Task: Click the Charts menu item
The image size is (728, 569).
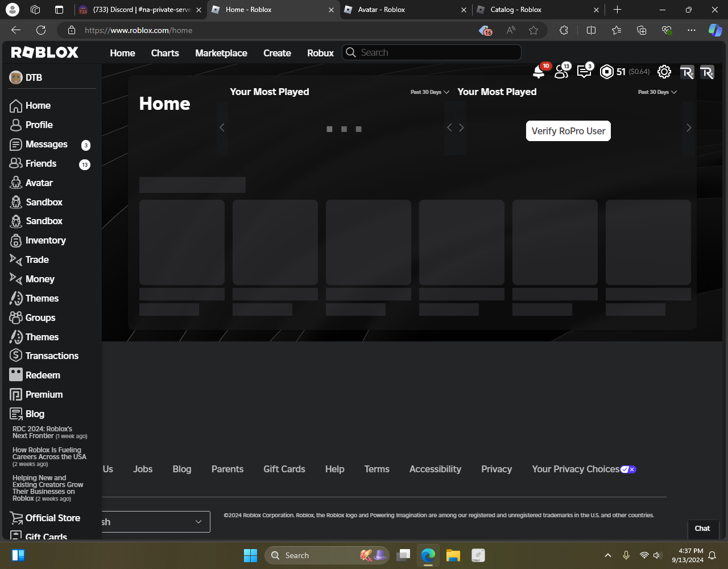Action: tap(165, 53)
